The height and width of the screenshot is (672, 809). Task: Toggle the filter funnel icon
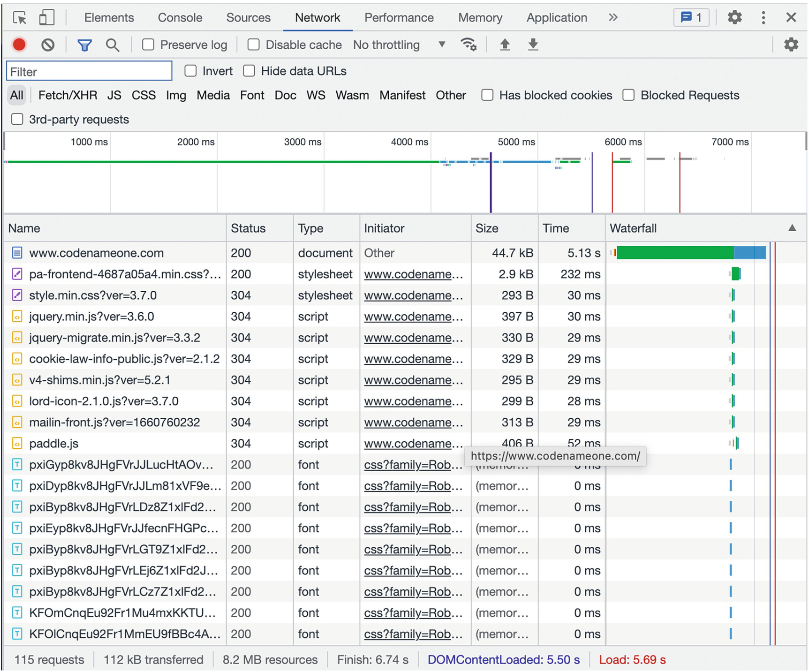(x=84, y=45)
